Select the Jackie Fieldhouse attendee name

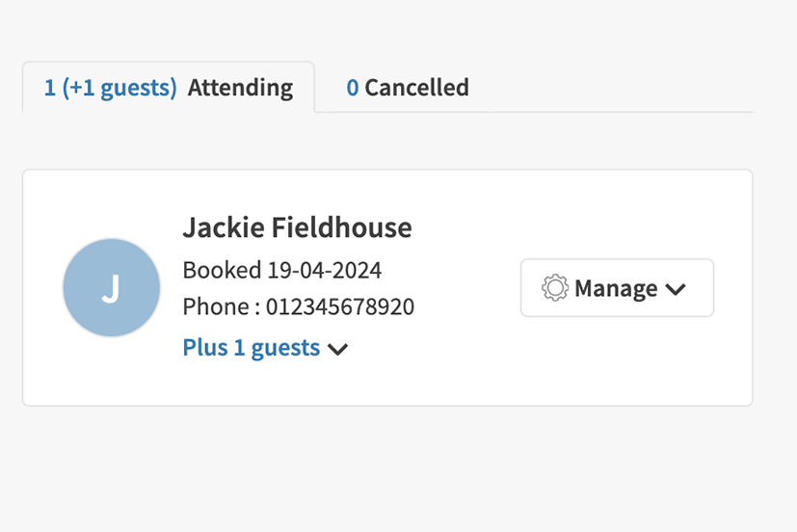297,227
